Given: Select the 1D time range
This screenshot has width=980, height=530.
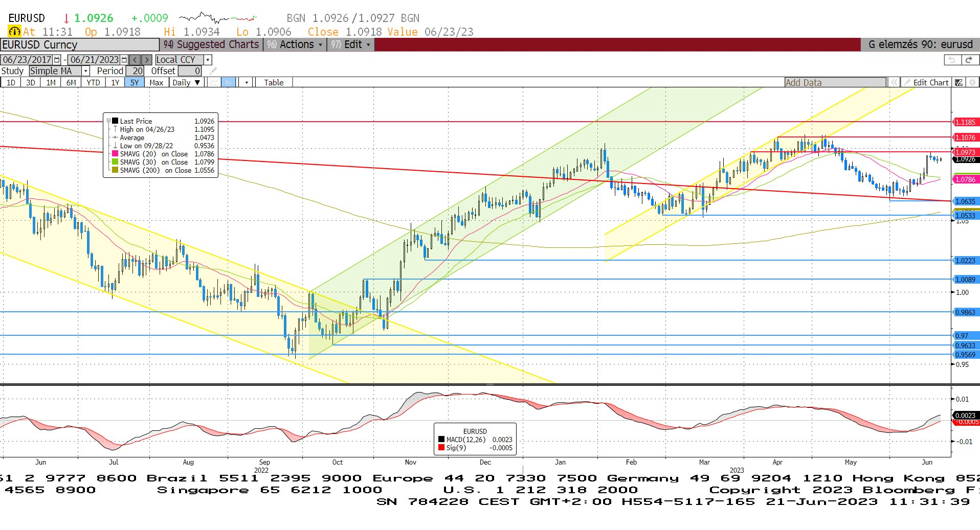Looking at the screenshot, I should [x=11, y=82].
